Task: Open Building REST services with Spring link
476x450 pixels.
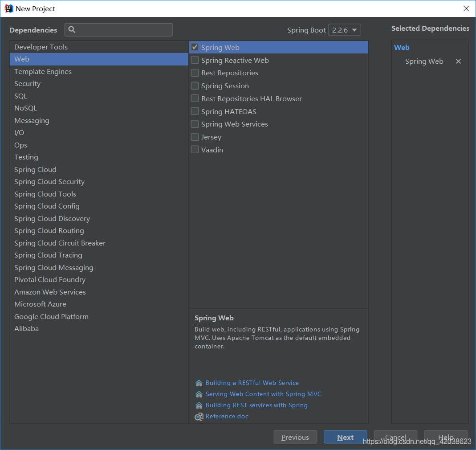Action: pyautogui.click(x=256, y=405)
